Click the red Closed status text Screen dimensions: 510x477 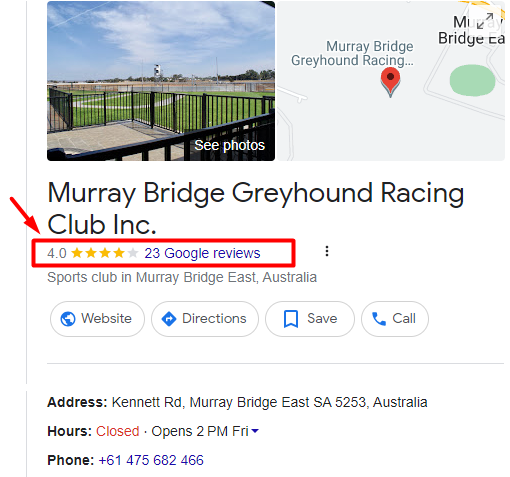point(118,431)
